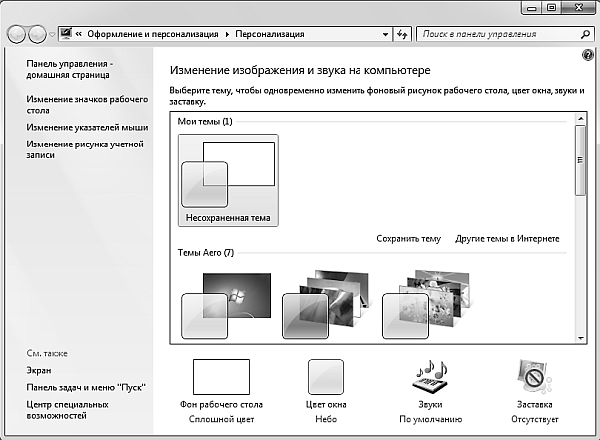
Task: Select the Windows 7 Aero theme thumbnail
Action: coord(226,306)
